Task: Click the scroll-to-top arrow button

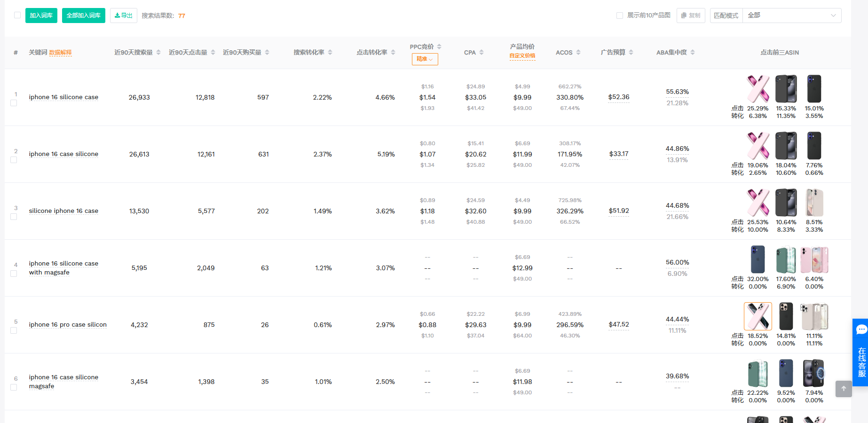Action: [x=844, y=389]
